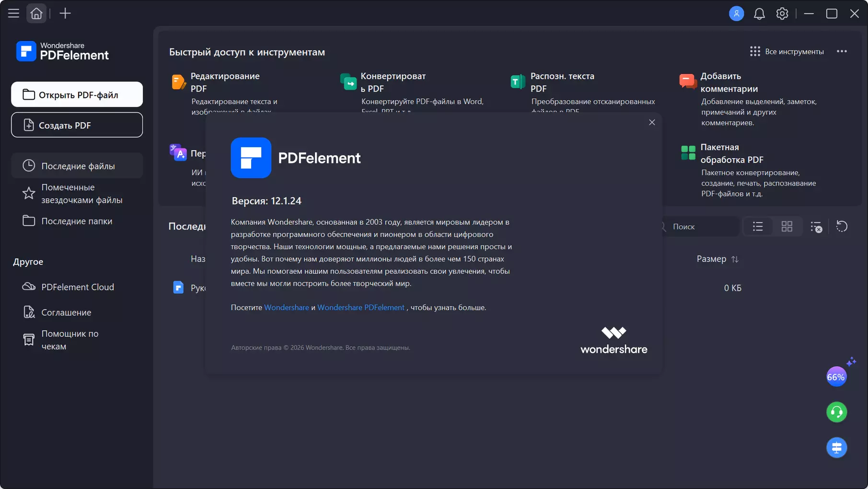Follow the Wondershare PDFelement link
Image resolution: width=868 pixels, height=489 pixels.
pos(361,307)
